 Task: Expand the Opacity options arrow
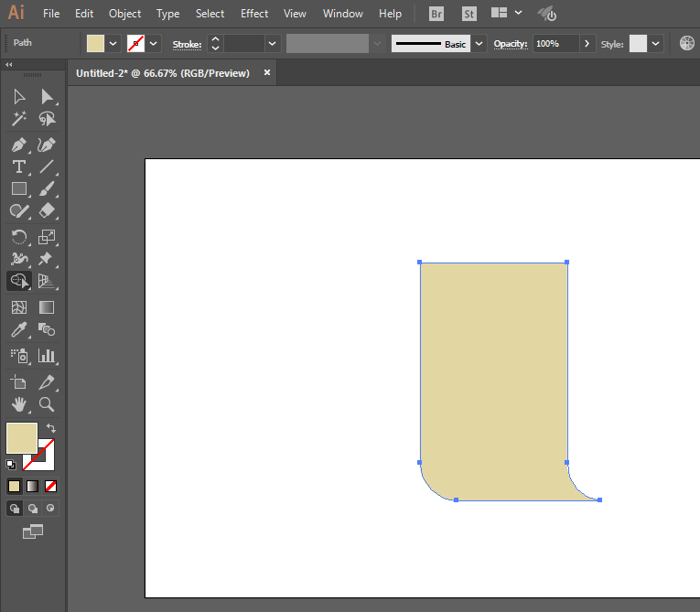click(587, 44)
